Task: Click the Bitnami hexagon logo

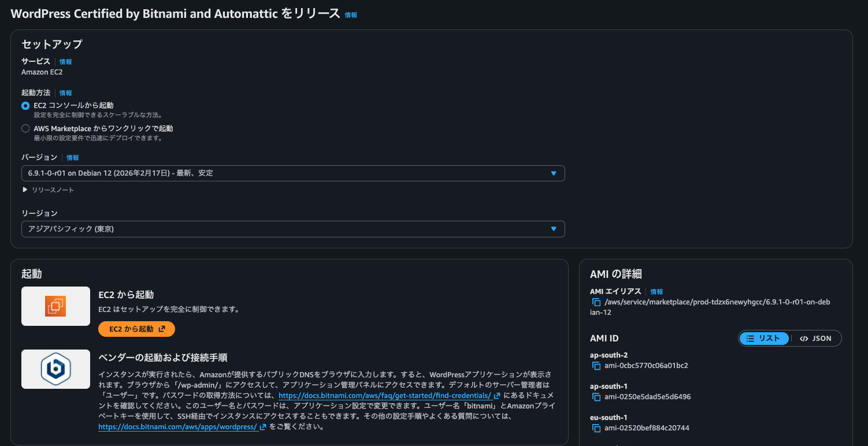Action: pyautogui.click(x=55, y=369)
